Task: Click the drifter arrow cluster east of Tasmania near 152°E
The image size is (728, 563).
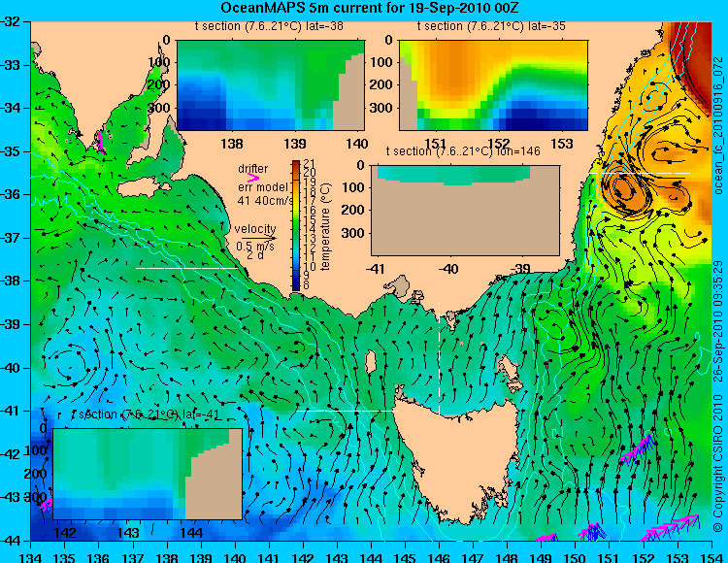Action: point(637,448)
